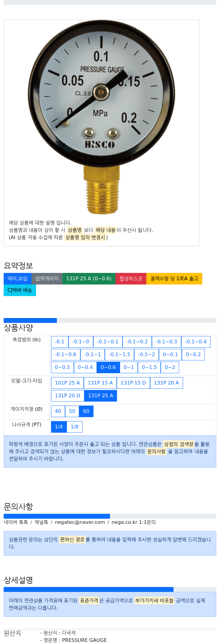Select the -0.1 measurement range option
This screenshot has height=644, width=220.
coord(60,342)
